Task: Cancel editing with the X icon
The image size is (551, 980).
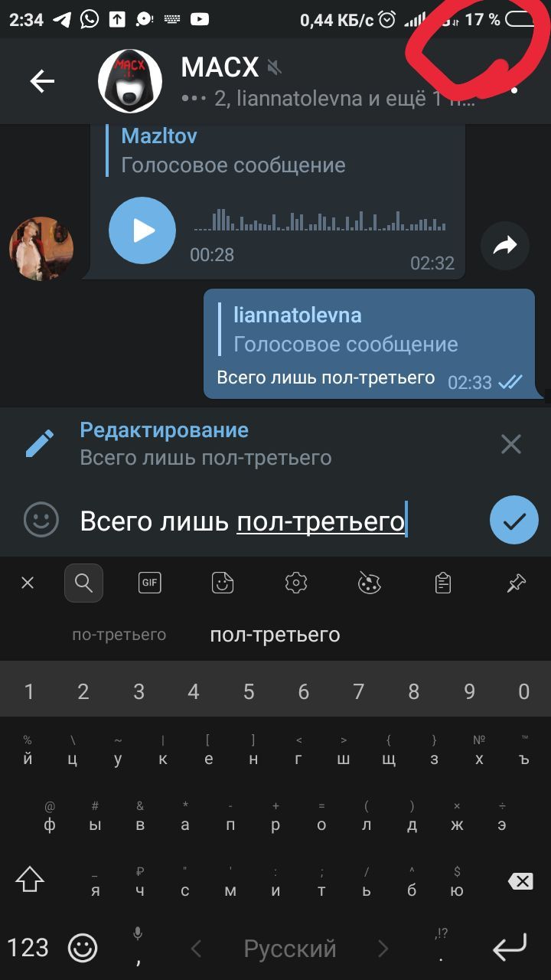Action: coord(510,444)
